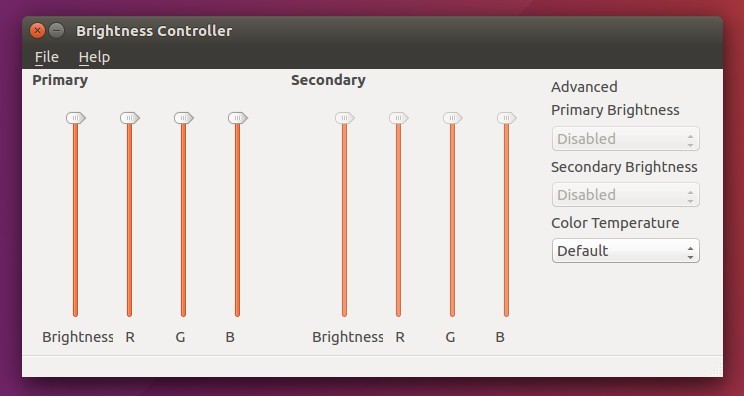
Task: Open the File menu
Action: point(46,57)
